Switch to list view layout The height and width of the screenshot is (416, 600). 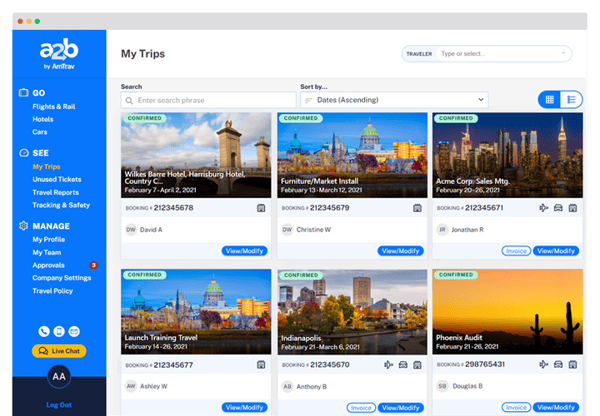[x=571, y=99]
